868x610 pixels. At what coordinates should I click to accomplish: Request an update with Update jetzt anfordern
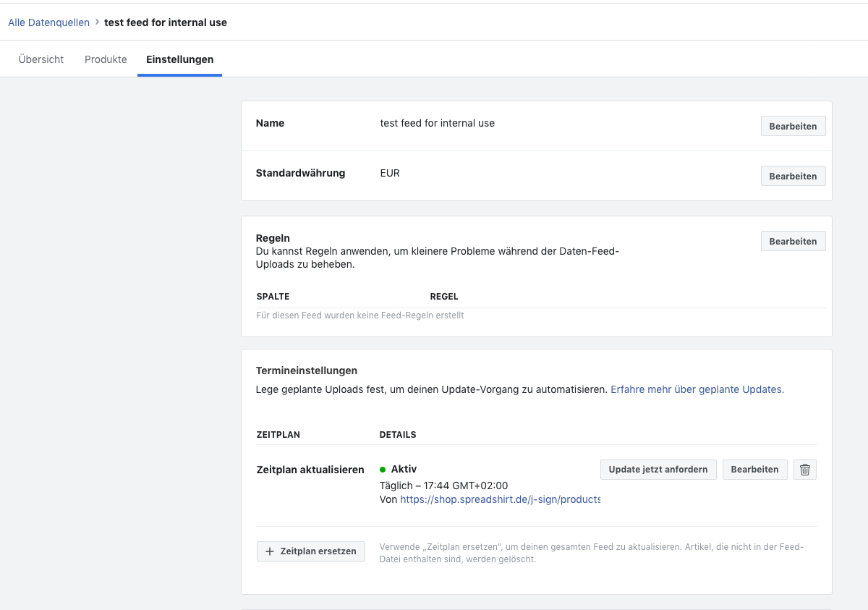pyautogui.click(x=658, y=470)
